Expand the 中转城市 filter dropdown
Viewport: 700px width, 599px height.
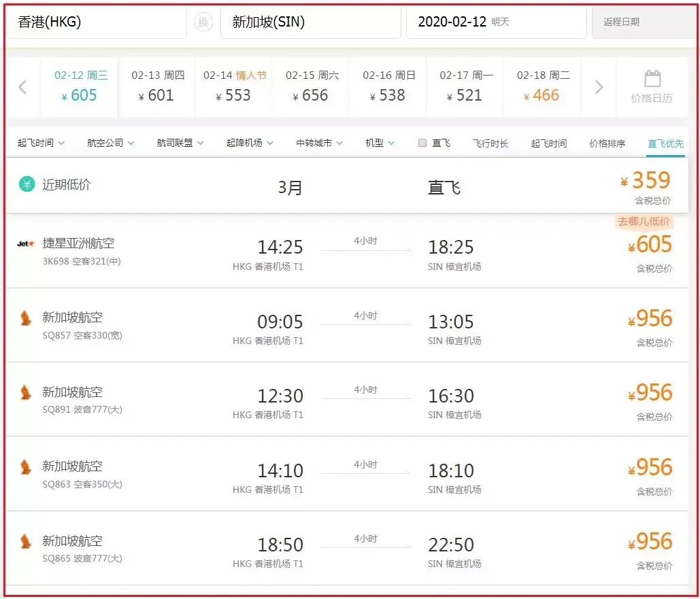click(x=320, y=143)
